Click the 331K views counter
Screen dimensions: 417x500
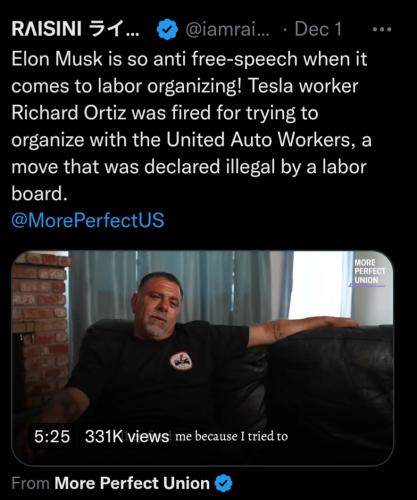tap(127, 436)
